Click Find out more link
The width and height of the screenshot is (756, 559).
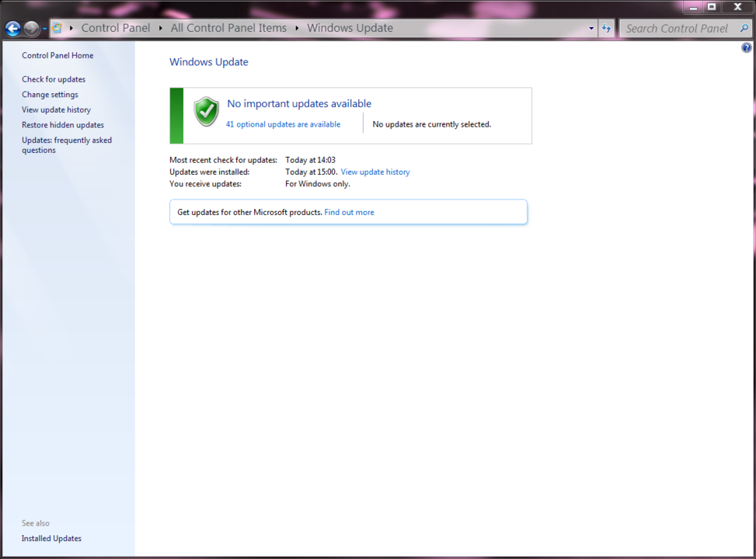click(x=349, y=213)
